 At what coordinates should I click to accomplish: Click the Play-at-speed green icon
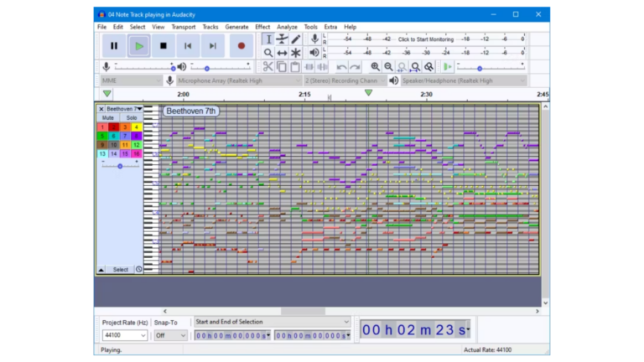[x=448, y=66]
